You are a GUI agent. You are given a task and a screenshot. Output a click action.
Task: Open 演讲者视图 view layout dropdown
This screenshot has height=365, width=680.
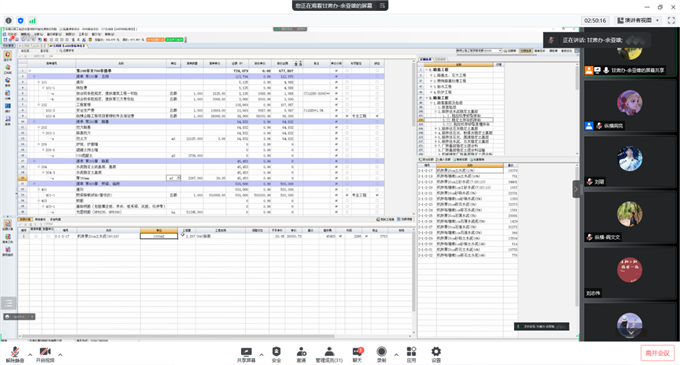coord(638,20)
